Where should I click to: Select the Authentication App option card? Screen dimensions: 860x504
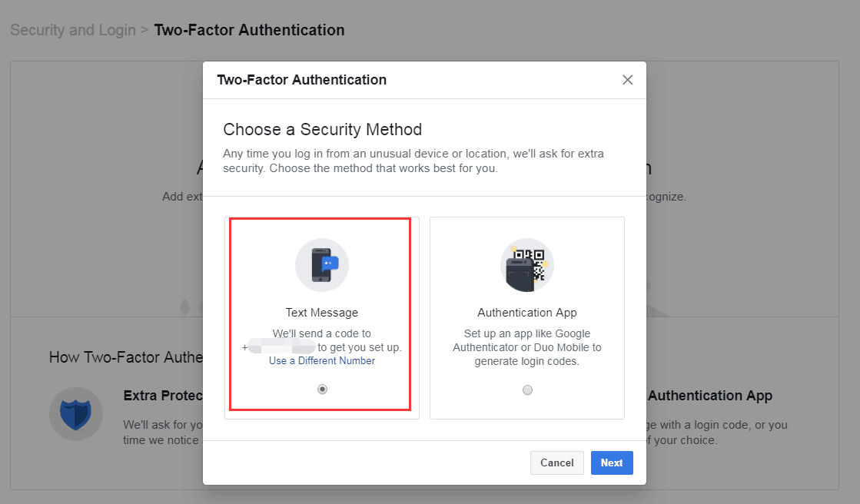[x=526, y=317]
